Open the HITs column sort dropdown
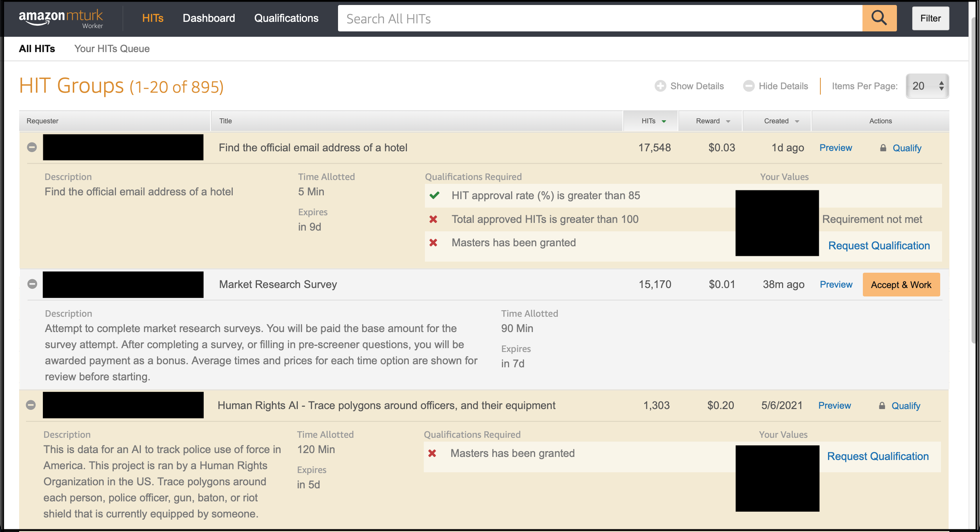 point(664,121)
